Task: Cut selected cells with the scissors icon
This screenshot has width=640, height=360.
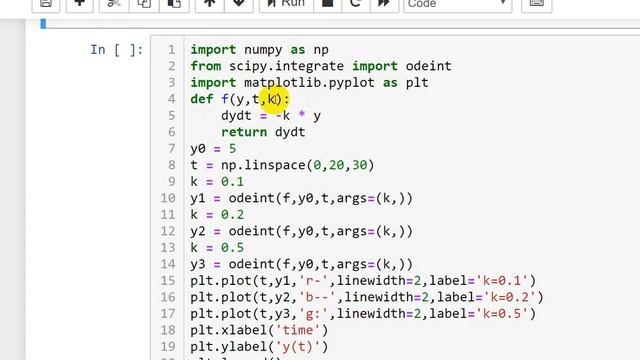Action: [114, 4]
